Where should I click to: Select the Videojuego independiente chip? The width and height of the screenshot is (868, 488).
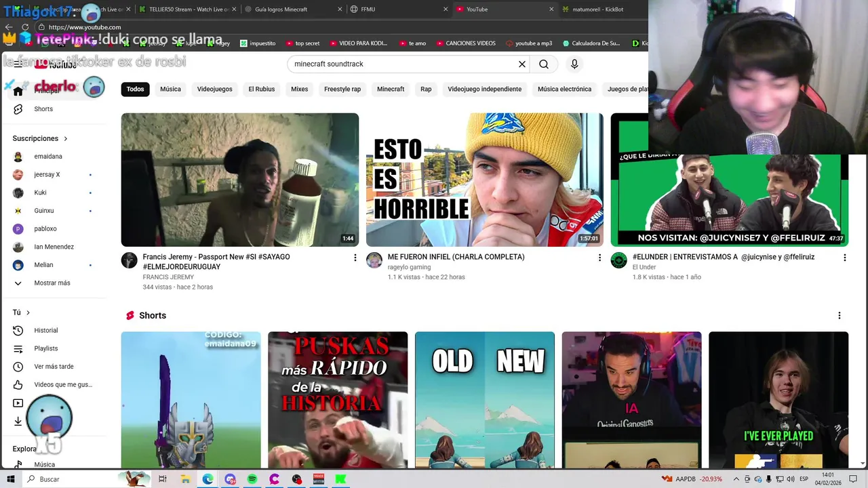(x=485, y=89)
